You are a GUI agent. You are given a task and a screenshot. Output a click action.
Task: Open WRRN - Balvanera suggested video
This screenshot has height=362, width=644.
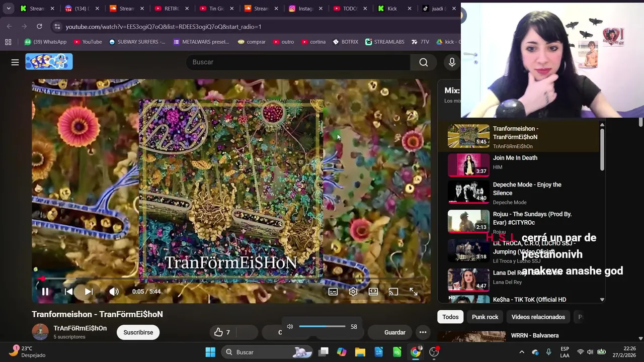pos(535,336)
